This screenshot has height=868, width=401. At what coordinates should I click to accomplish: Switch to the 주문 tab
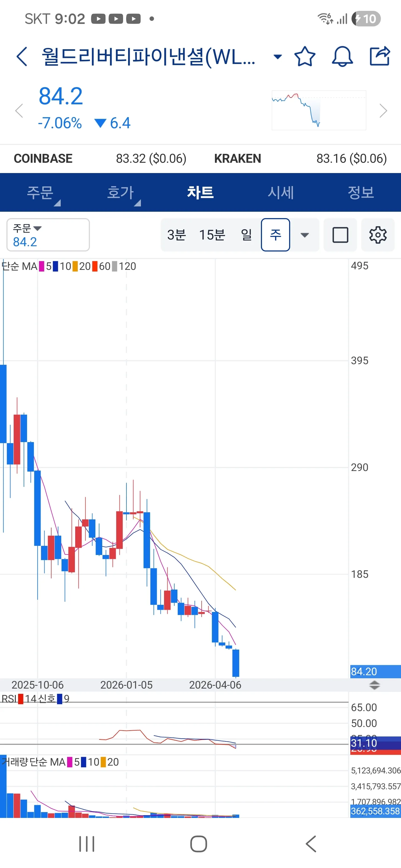point(40,193)
